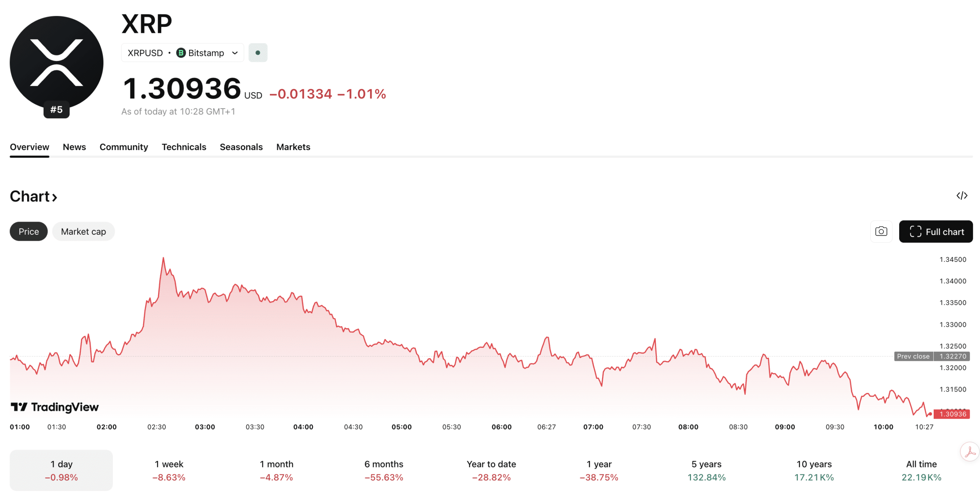Image resolution: width=980 pixels, height=493 pixels.
Task: Go to the Technicals tab
Action: click(184, 147)
